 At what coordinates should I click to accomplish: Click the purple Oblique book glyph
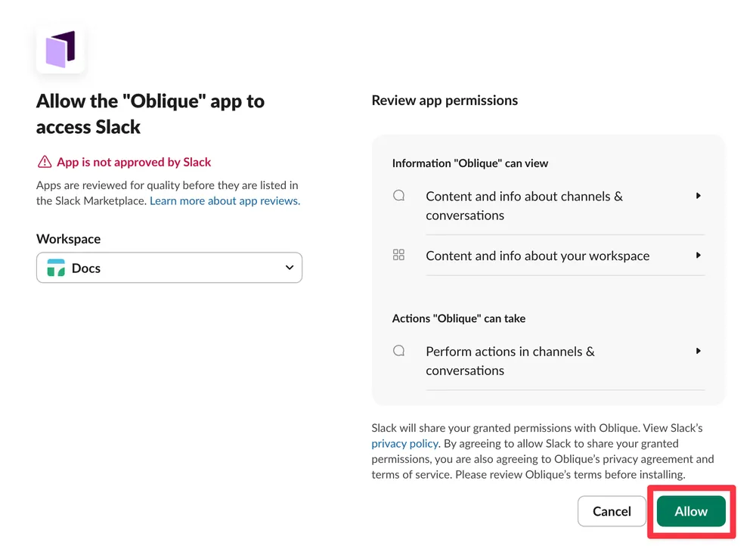coord(60,48)
